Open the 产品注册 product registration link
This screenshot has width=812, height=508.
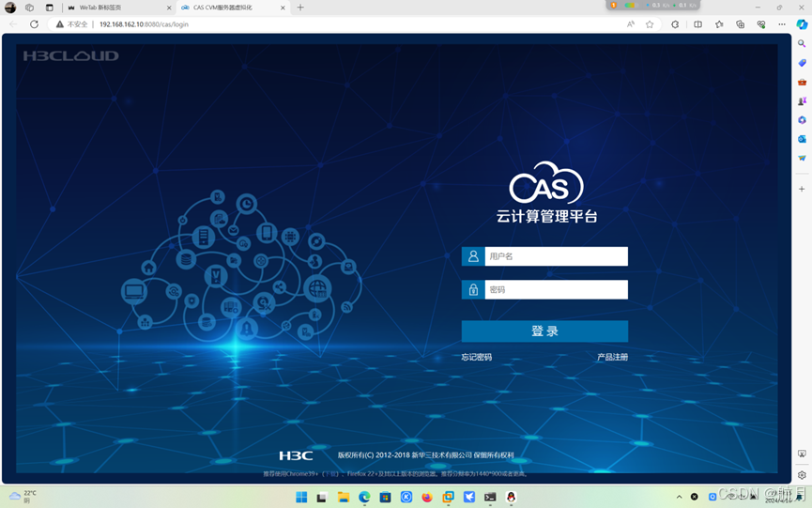[613, 357]
